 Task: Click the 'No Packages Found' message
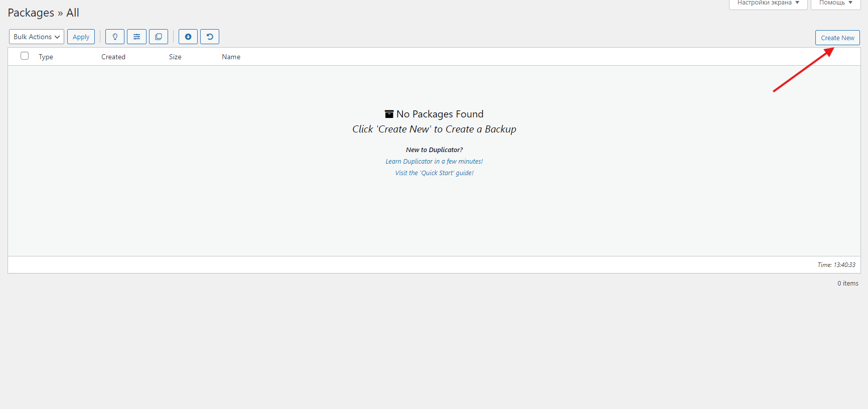tap(434, 114)
